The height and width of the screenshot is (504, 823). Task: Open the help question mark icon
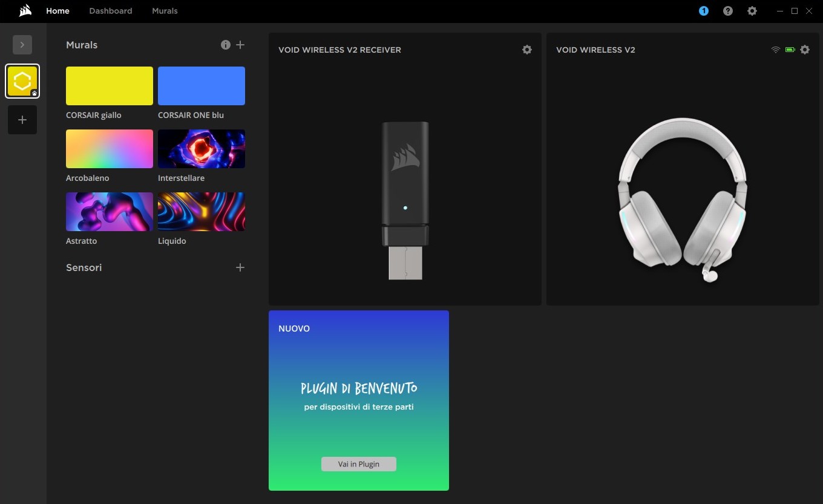728,11
